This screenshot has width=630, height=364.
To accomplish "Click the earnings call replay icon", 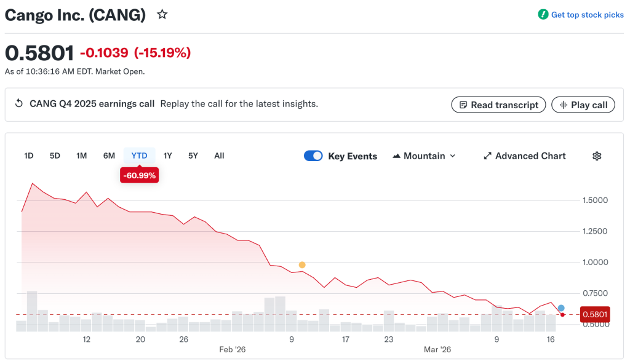I will [19, 104].
